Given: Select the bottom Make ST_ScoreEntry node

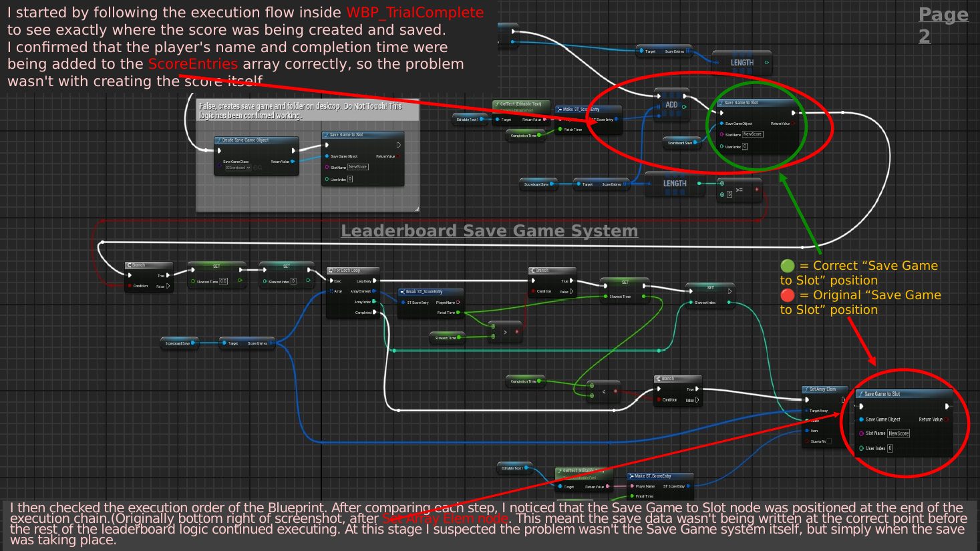Looking at the screenshot, I should click(x=661, y=487).
